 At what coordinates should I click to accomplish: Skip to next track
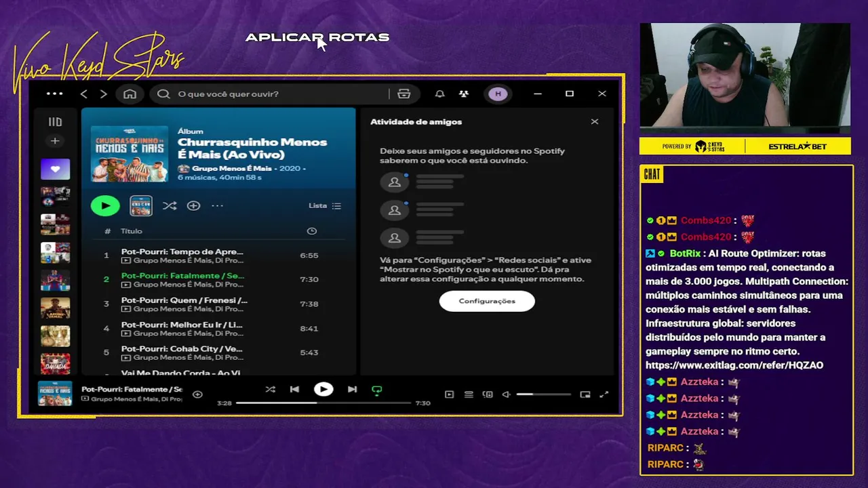click(352, 389)
